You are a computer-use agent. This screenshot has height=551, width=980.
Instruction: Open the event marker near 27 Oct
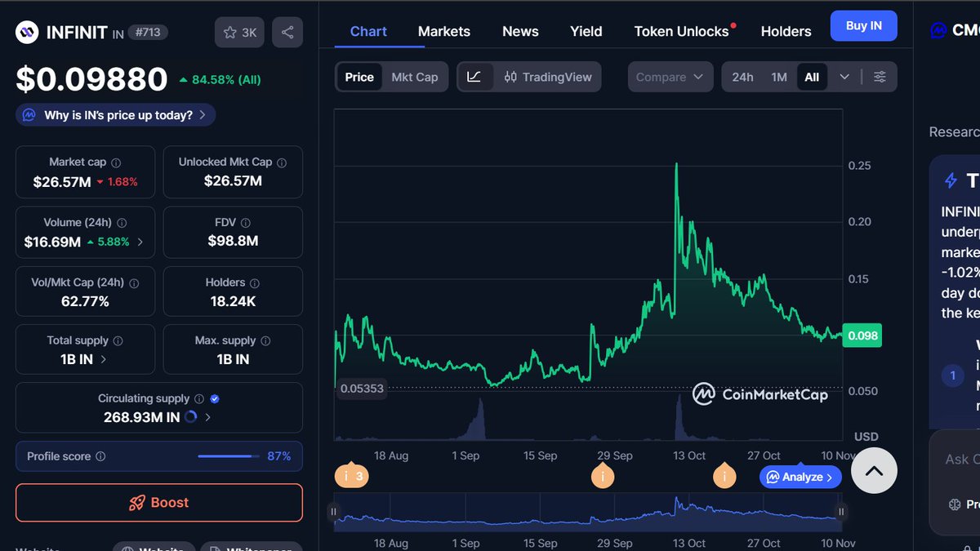pyautogui.click(x=724, y=476)
